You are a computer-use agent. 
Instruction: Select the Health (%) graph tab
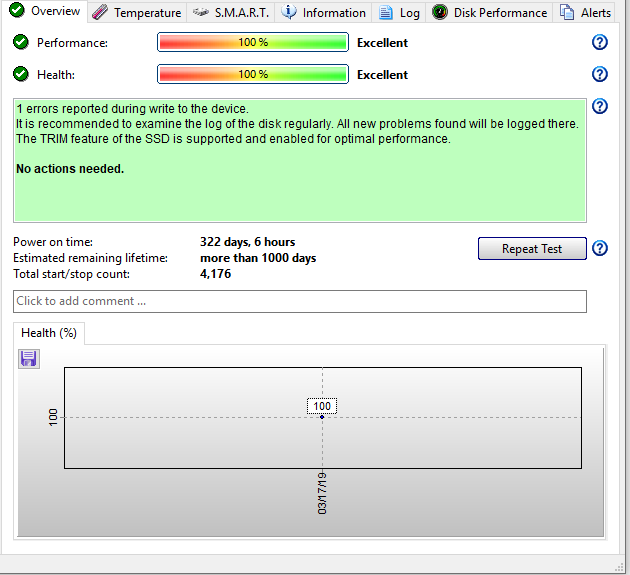point(49,333)
